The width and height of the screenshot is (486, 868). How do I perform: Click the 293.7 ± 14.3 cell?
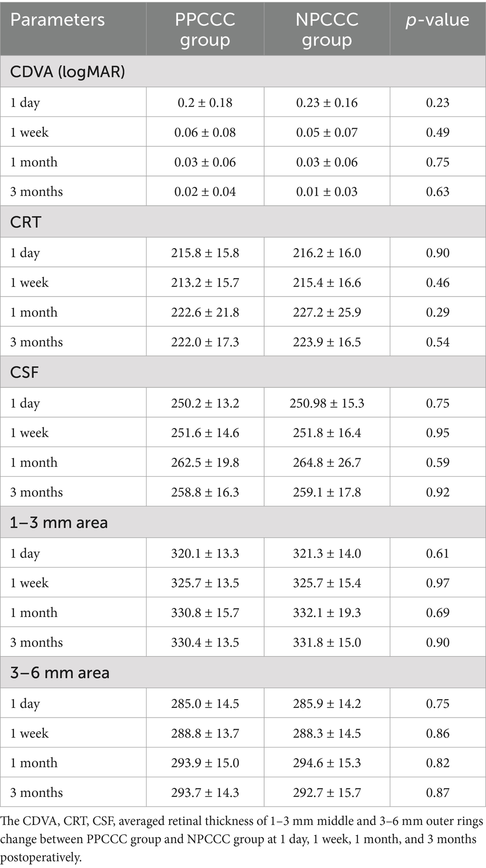click(205, 793)
